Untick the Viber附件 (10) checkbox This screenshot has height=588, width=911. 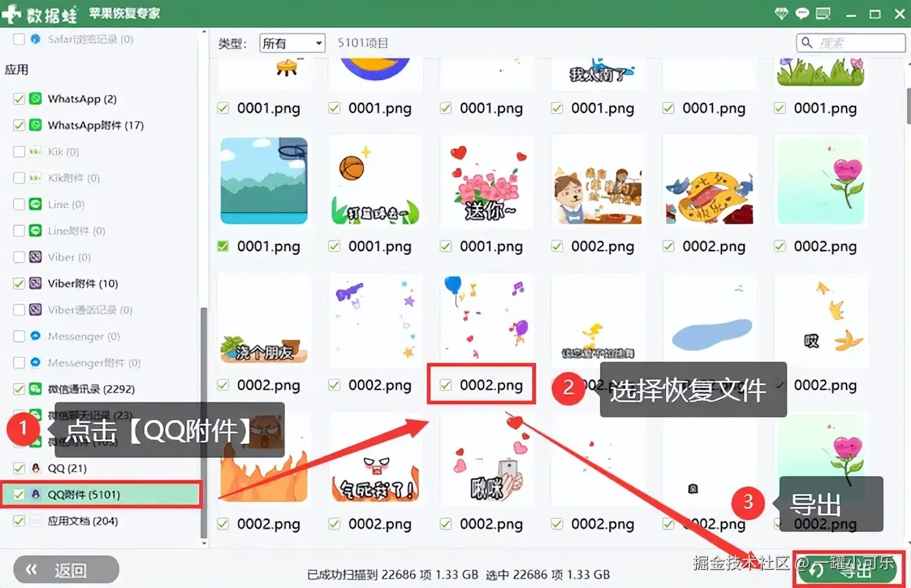(19, 284)
